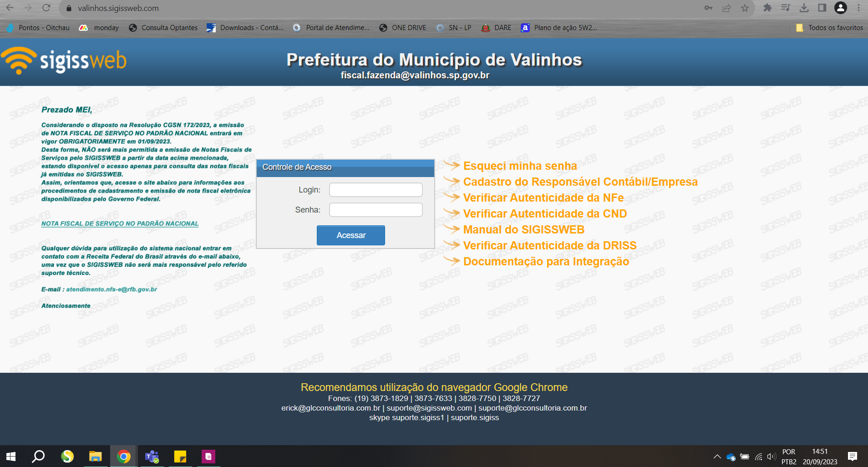Click the address bar URL
The height and width of the screenshot is (467, 868).
click(118, 8)
